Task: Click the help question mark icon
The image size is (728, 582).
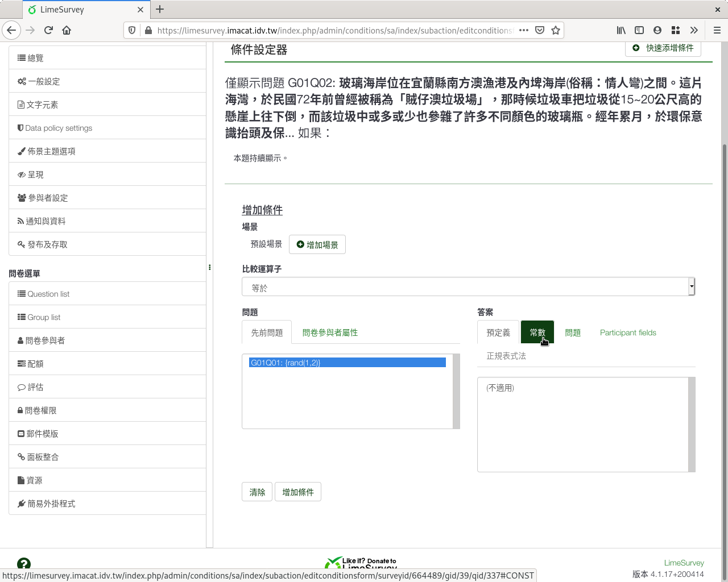Action: [24, 563]
